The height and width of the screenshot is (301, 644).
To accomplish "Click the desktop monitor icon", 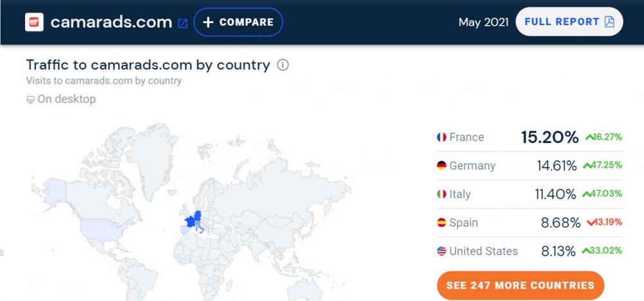I will pyautogui.click(x=30, y=100).
